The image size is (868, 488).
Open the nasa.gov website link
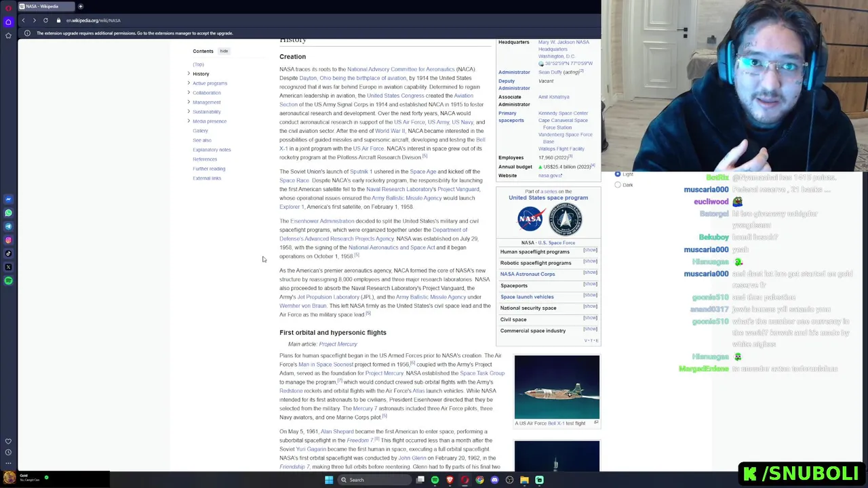point(550,176)
